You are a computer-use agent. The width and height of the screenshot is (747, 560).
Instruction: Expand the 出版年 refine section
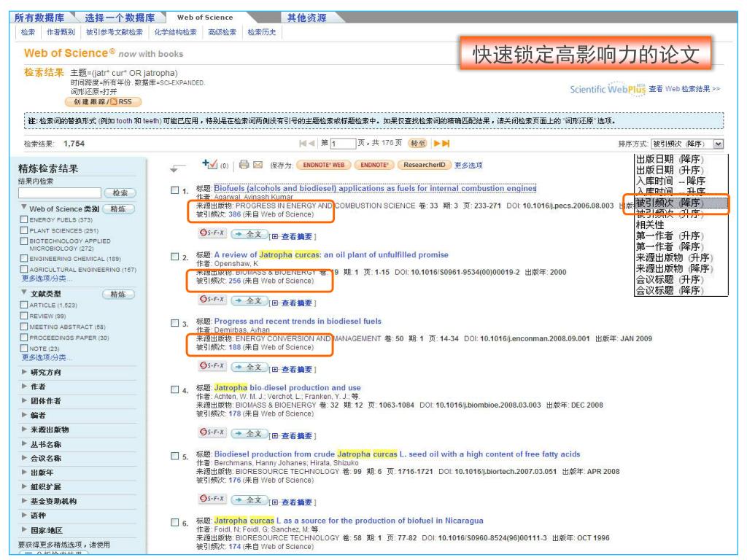coord(24,472)
